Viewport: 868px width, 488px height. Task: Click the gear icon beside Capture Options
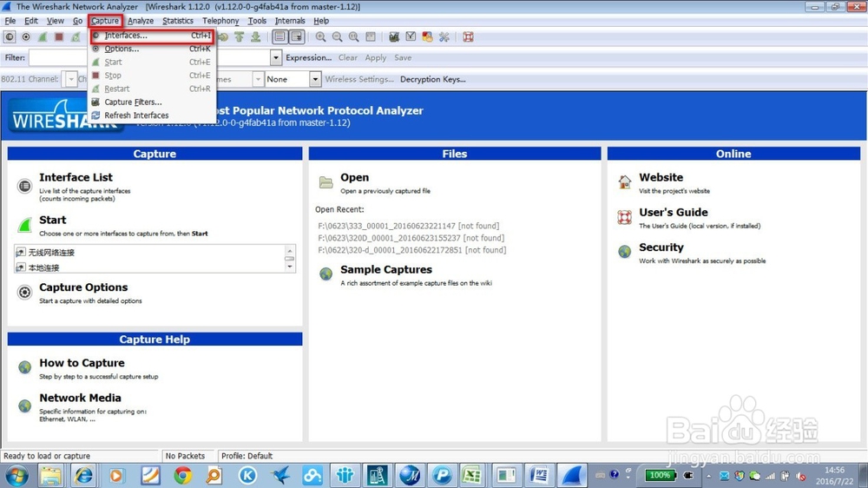pyautogui.click(x=24, y=292)
